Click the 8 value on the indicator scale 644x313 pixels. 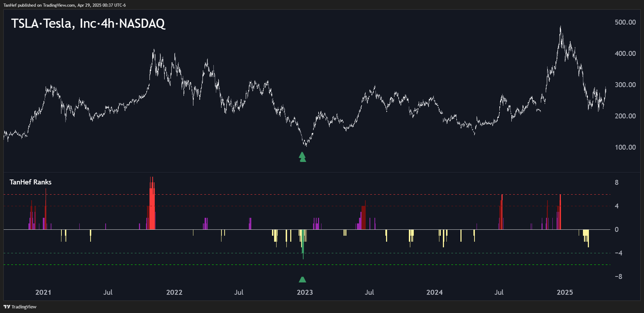617,182
